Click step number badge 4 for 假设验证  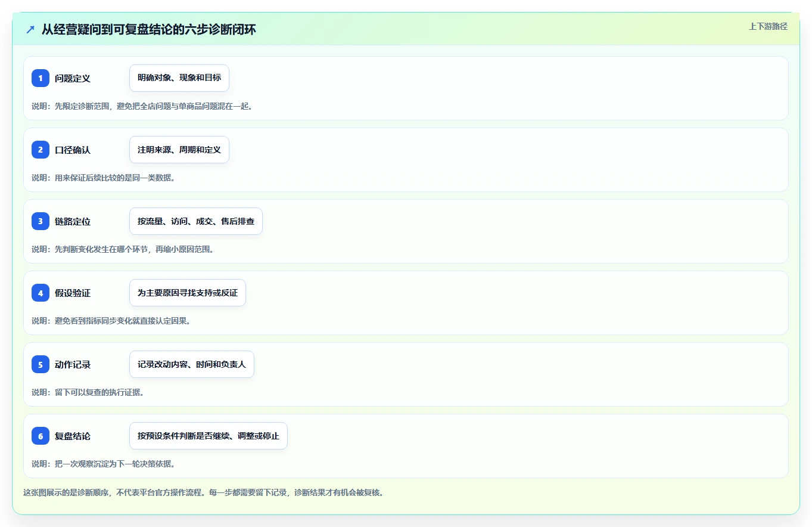(41, 293)
